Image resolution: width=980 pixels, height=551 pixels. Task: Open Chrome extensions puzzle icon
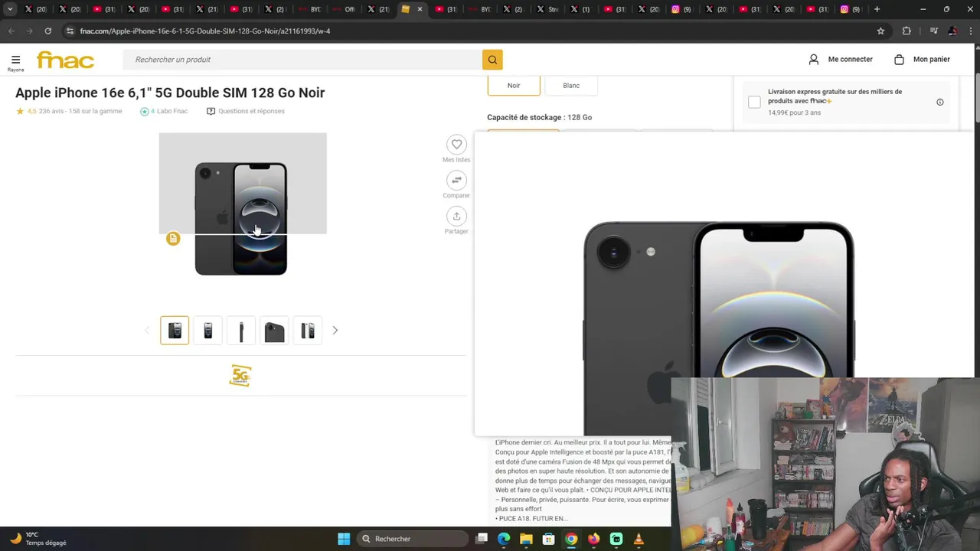point(906,31)
